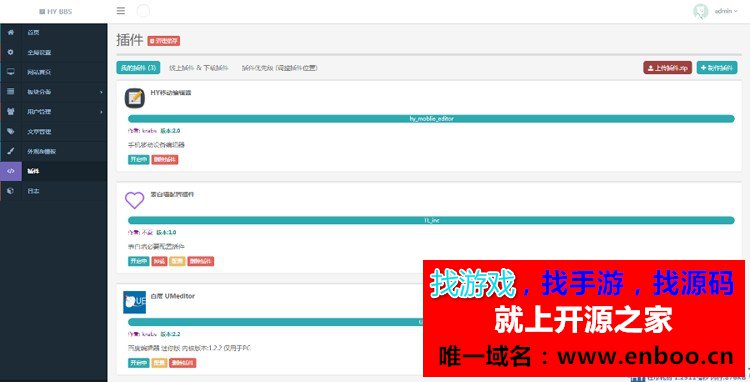Select the HY移动编辑器 plugin title

171,93
